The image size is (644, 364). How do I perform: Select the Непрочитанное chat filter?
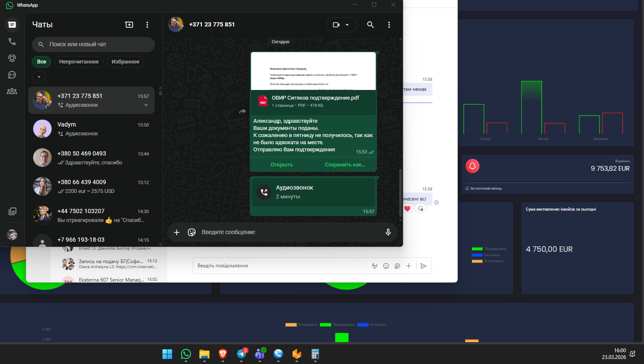(x=79, y=62)
